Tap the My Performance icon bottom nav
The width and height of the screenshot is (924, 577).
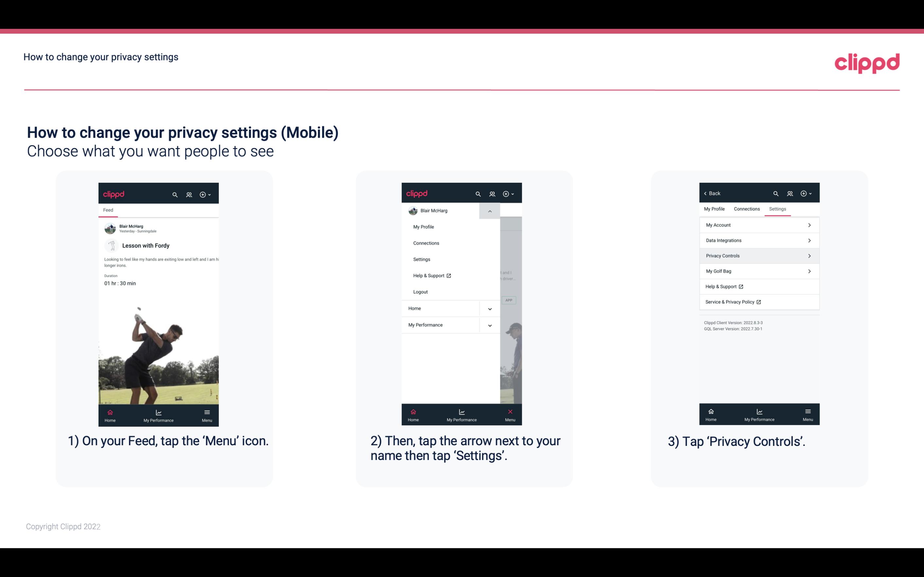[159, 415]
